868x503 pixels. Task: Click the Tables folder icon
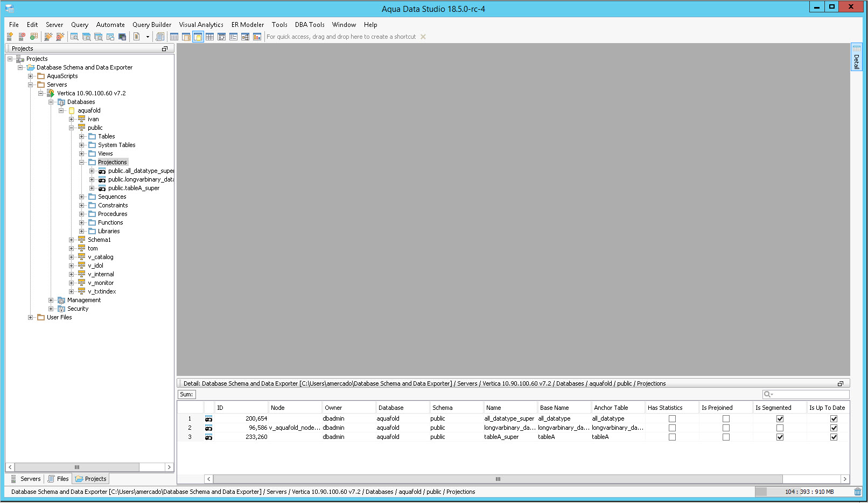click(x=92, y=136)
